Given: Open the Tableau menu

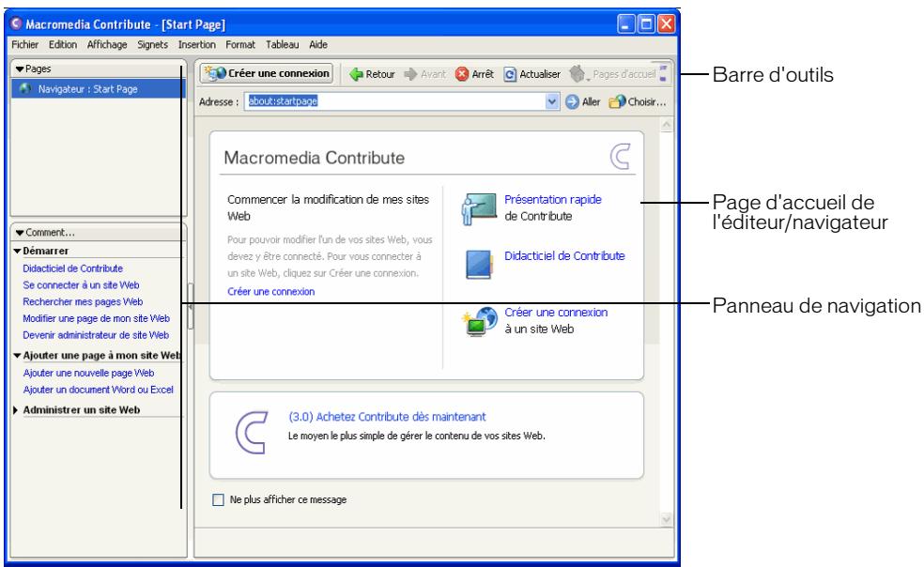Looking at the screenshot, I should [283, 45].
